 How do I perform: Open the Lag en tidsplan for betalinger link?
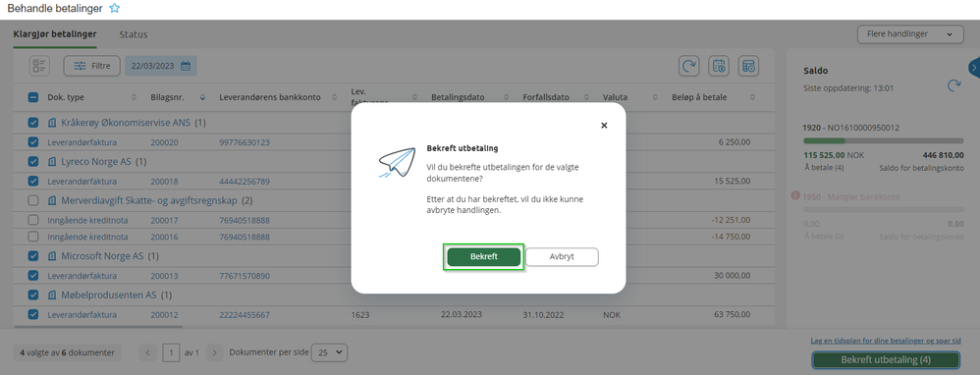click(x=886, y=341)
